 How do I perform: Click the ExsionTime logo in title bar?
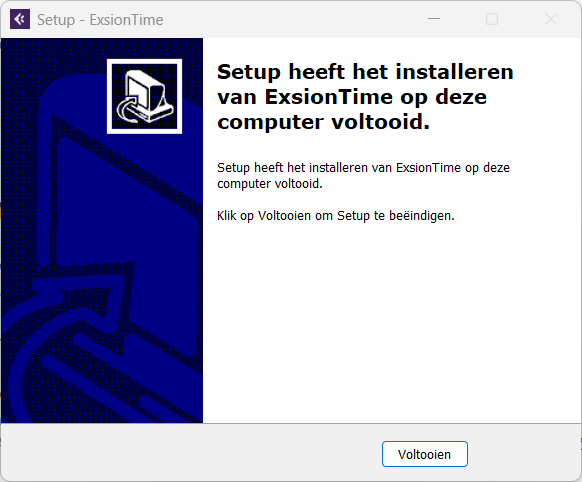click(20, 19)
